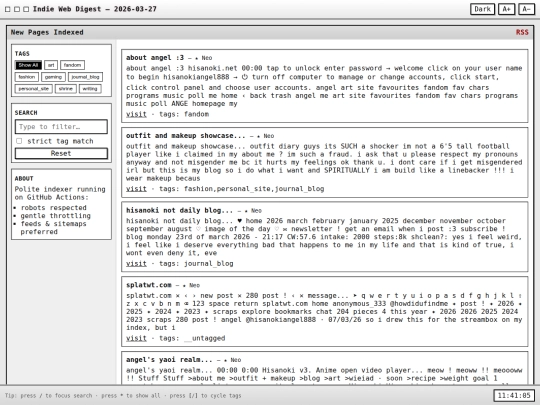540x405 pixels.
Task: Click the 'splatwt.com' entry title
Action: (149, 285)
